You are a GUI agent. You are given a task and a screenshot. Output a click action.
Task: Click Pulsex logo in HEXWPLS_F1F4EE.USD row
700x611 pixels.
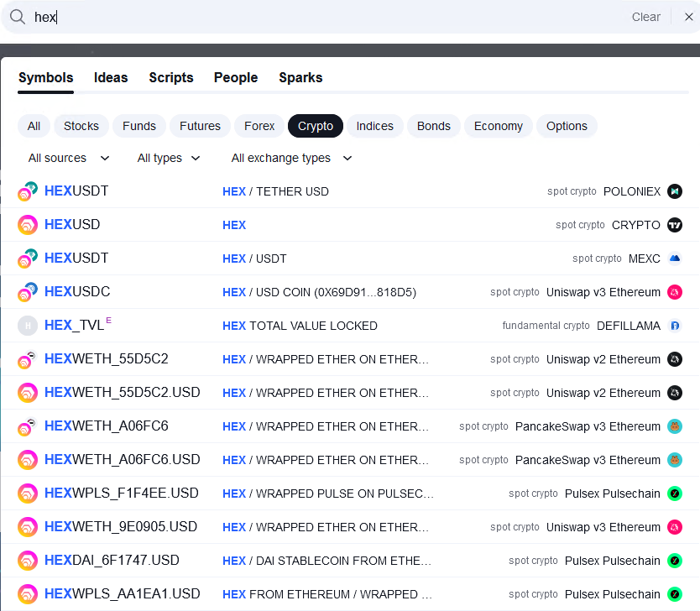point(675,493)
